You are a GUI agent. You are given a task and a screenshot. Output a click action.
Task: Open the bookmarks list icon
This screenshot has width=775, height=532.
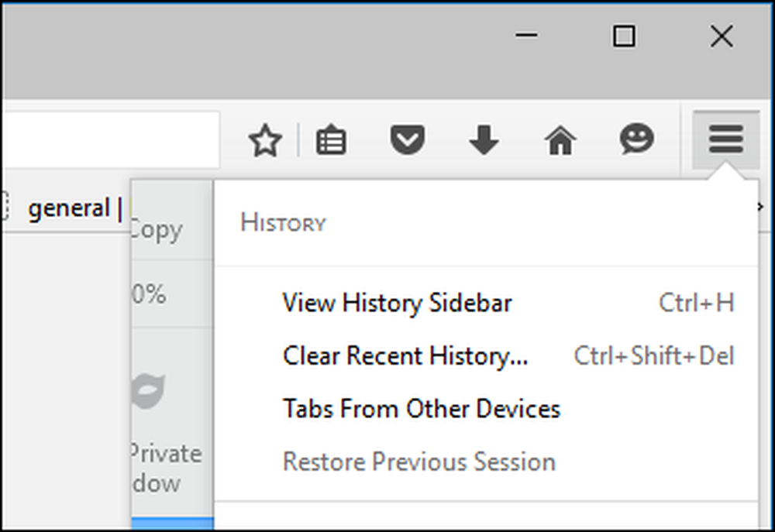tap(331, 141)
